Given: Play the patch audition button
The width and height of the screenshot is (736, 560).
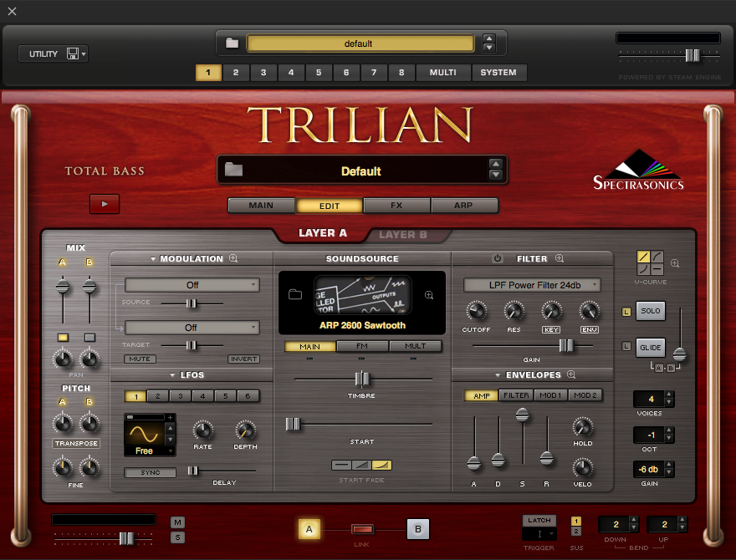Looking at the screenshot, I should (x=105, y=204).
